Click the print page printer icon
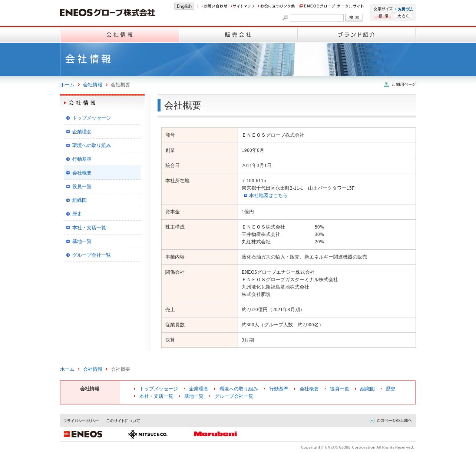The image size is (476, 453). [386, 85]
